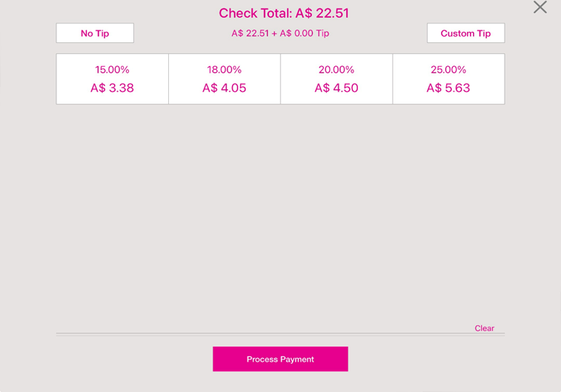
Task: Click the A$ 0.00 Tip summary text
Action: 304,33
